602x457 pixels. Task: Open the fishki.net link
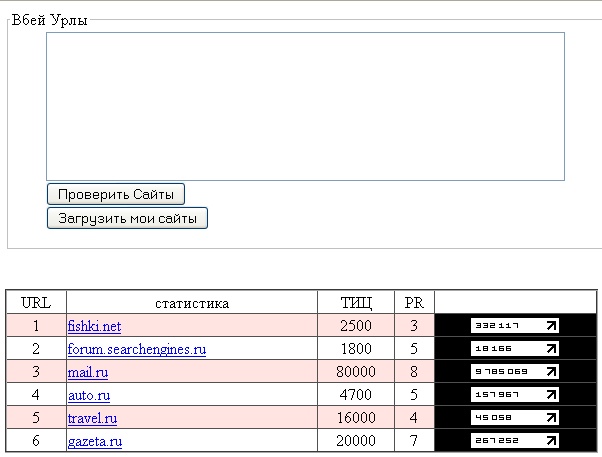(94, 326)
